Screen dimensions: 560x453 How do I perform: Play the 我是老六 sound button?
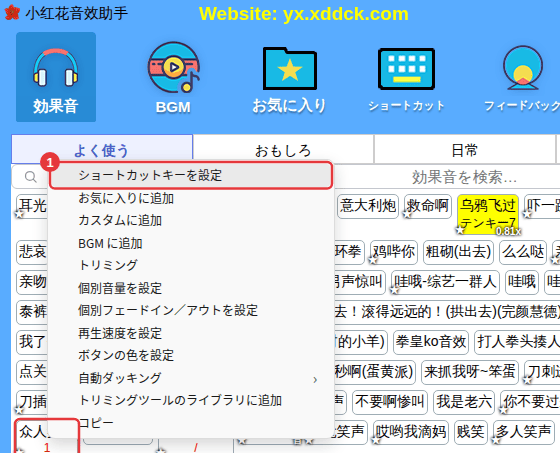pos(464,402)
